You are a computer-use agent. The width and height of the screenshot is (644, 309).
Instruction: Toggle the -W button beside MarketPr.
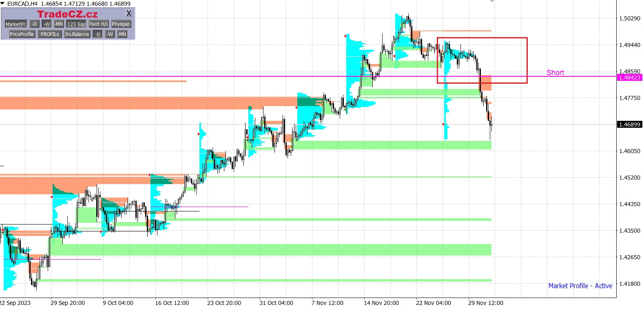(x=47, y=24)
